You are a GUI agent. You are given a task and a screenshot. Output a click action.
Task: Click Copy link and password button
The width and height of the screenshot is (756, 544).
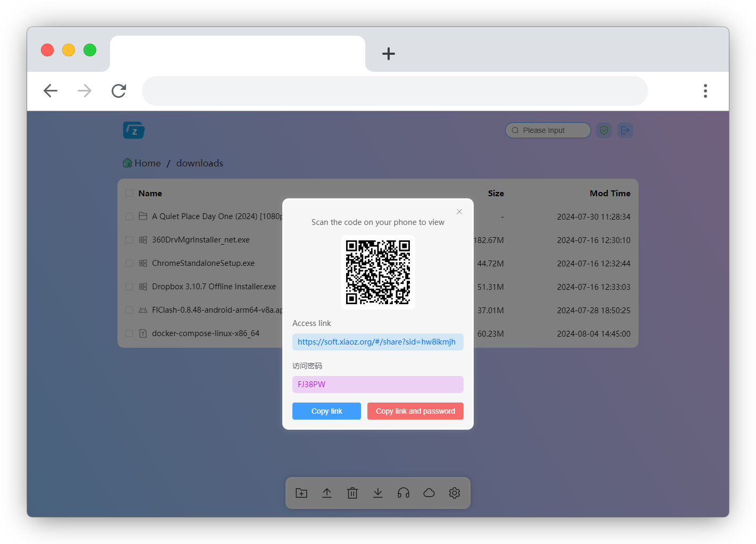click(x=415, y=411)
